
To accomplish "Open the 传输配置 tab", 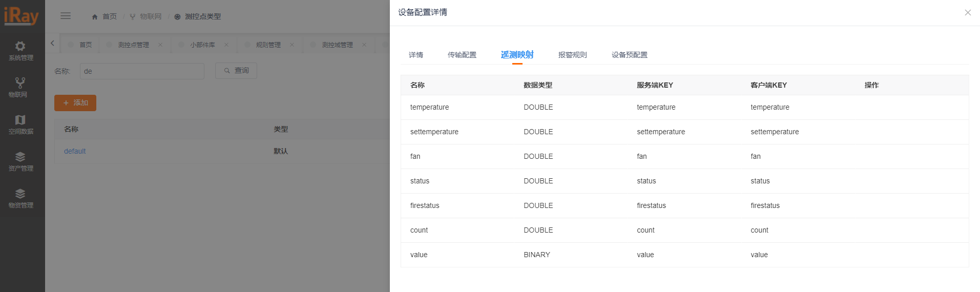I will point(462,55).
